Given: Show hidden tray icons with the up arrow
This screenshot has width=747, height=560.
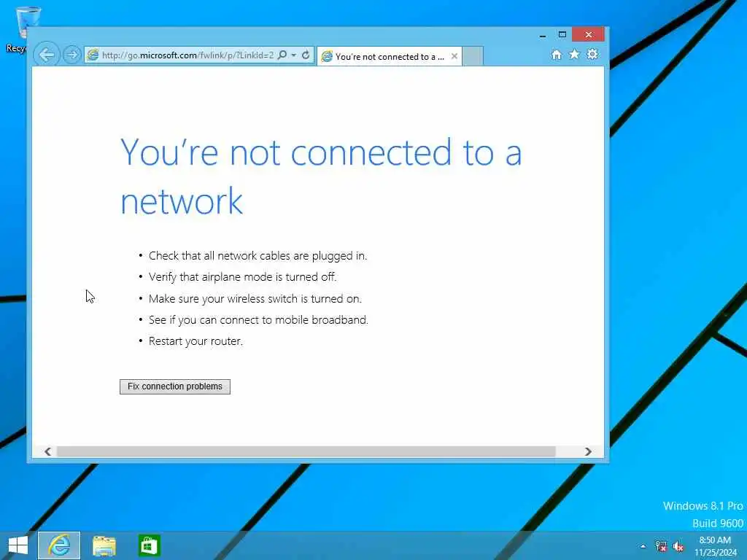Looking at the screenshot, I should 643,546.
